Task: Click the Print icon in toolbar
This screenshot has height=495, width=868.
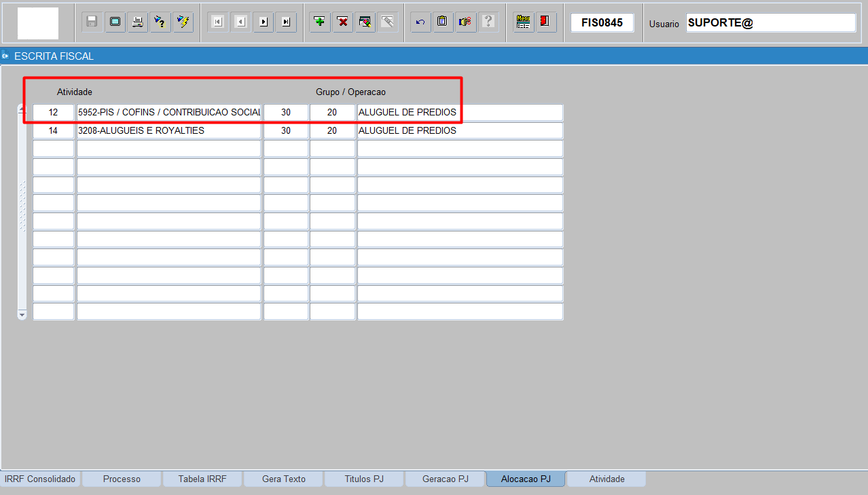Action: 137,22
